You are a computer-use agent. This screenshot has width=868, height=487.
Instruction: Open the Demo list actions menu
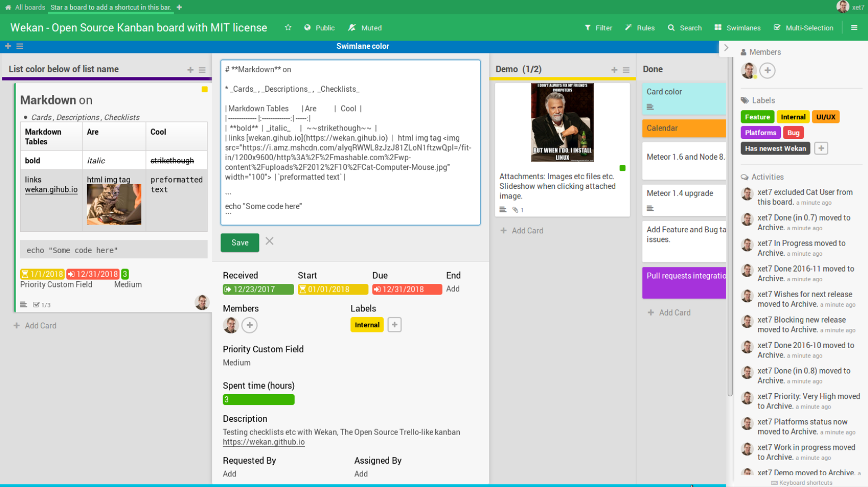[626, 69]
